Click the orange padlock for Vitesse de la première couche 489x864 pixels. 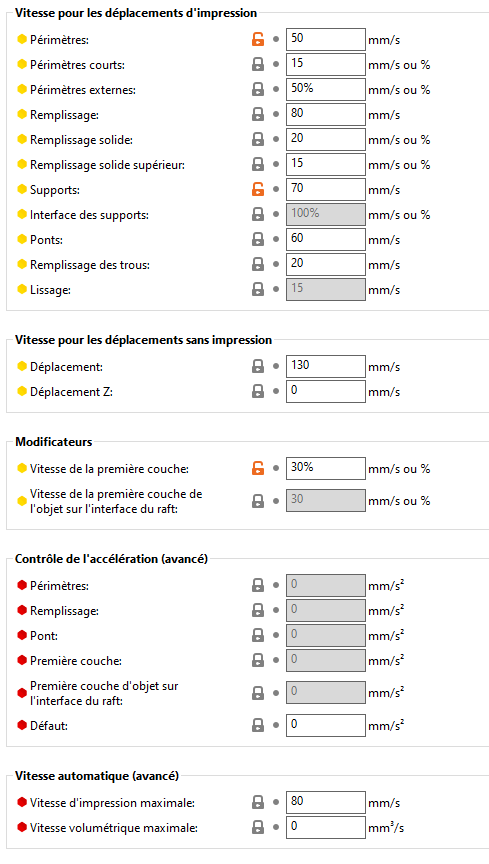pos(257,468)
